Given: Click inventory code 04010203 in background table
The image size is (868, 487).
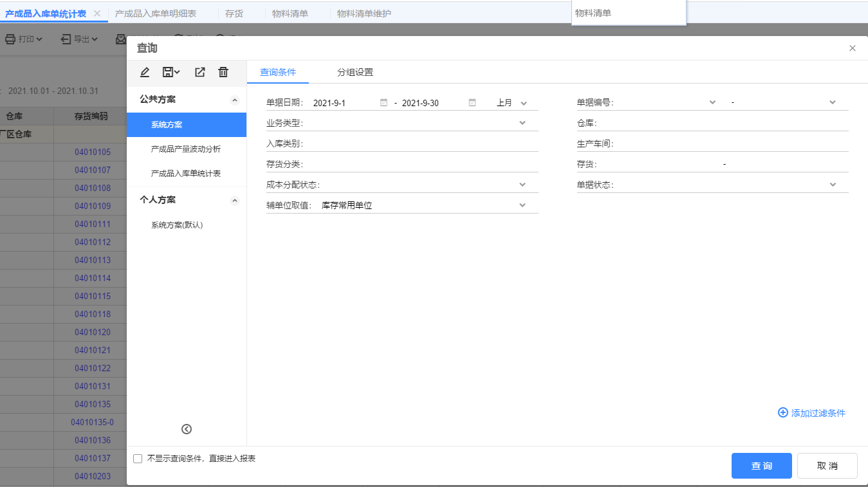Looking at the screenshot, I should 93,477.
